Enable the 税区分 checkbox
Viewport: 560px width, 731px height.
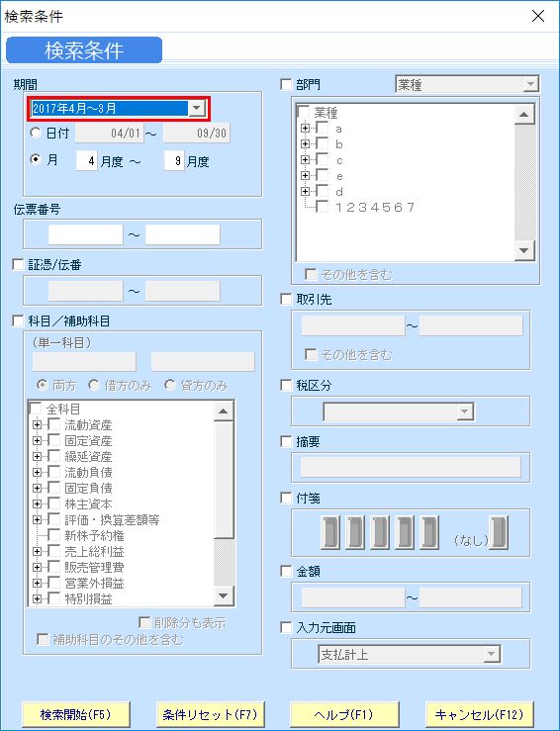pos(286,385)
